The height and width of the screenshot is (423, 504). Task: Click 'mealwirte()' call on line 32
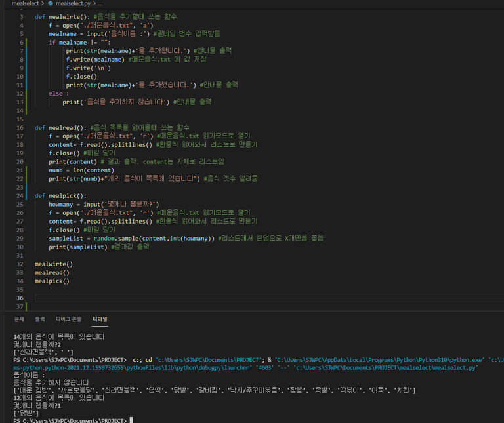coord(54,264)
